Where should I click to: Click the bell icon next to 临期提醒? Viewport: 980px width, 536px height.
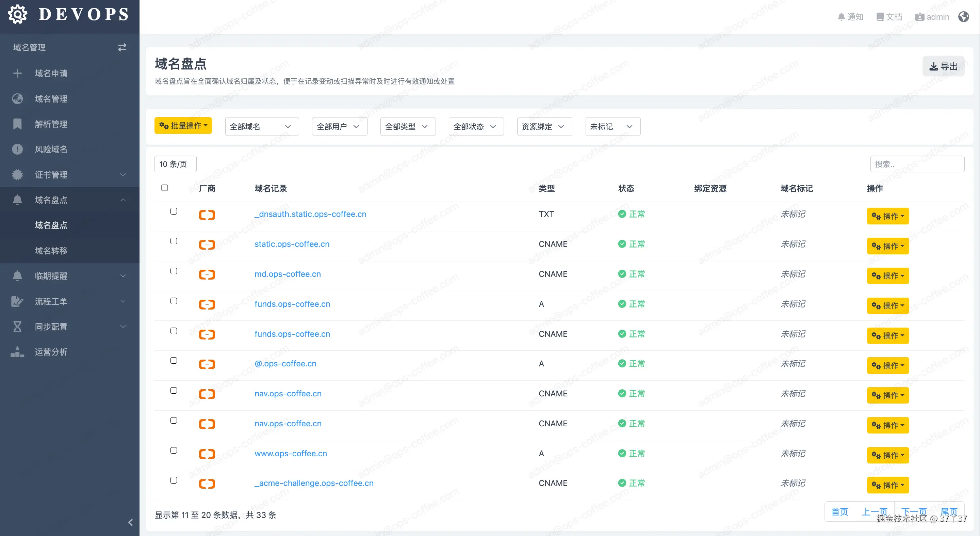(17, 276)
